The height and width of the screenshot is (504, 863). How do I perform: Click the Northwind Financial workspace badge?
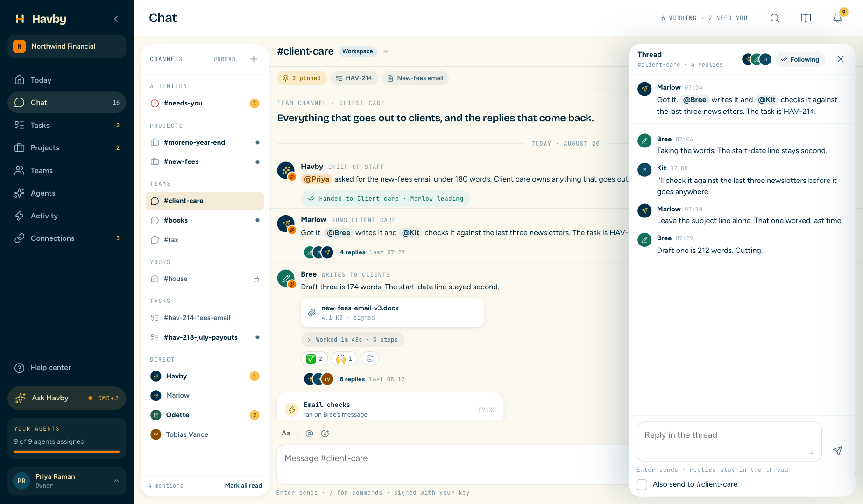click(x=67, y=46)
